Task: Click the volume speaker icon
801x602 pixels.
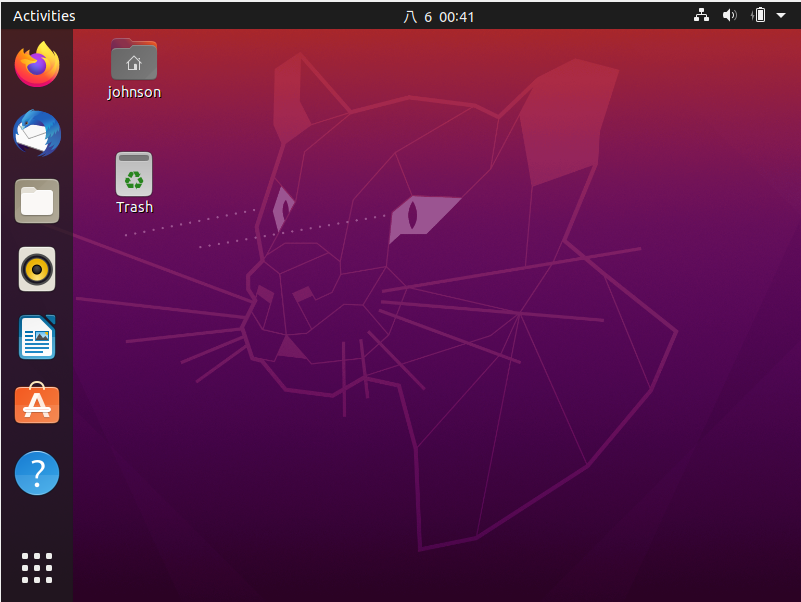Action: click(729, 15)
